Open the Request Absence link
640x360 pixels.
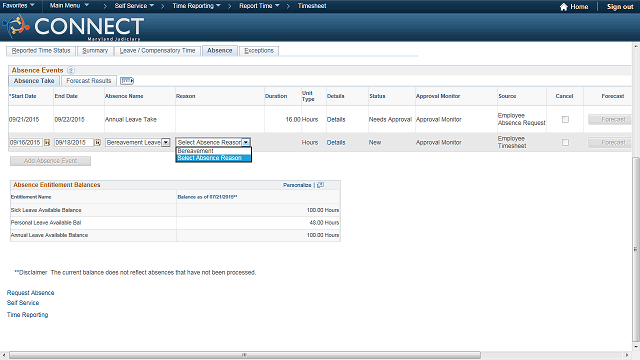coord(30,293)
